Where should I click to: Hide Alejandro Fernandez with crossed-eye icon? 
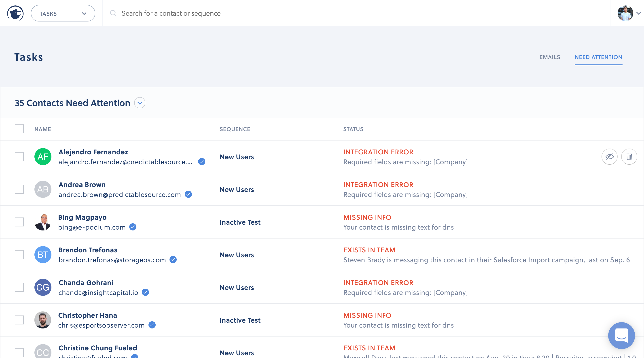click(609, 157)
